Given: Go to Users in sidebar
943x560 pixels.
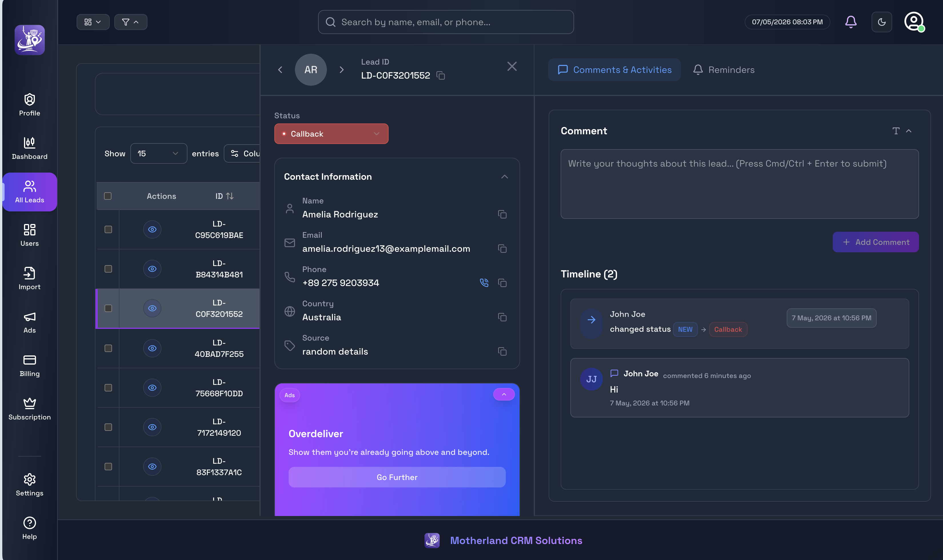Looking at the screenshot, I should pyautogui.click(x=29, y=235).
